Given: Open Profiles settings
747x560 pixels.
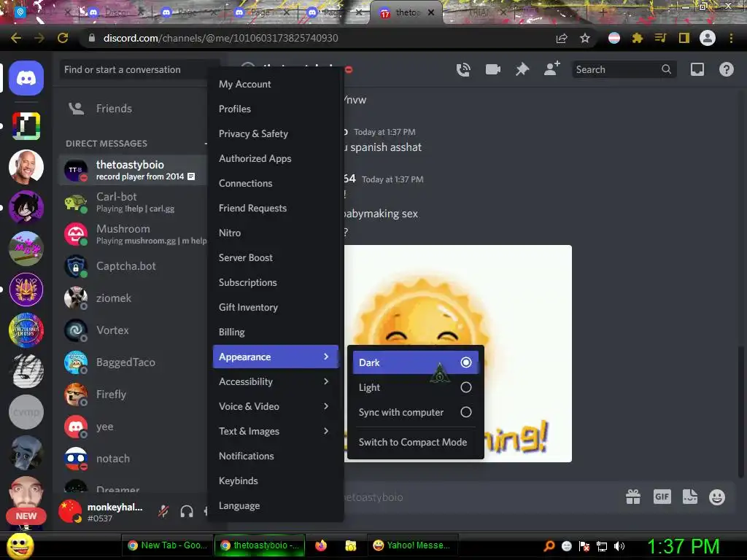Looking at the screenshot, I should (x=275, y=109).
